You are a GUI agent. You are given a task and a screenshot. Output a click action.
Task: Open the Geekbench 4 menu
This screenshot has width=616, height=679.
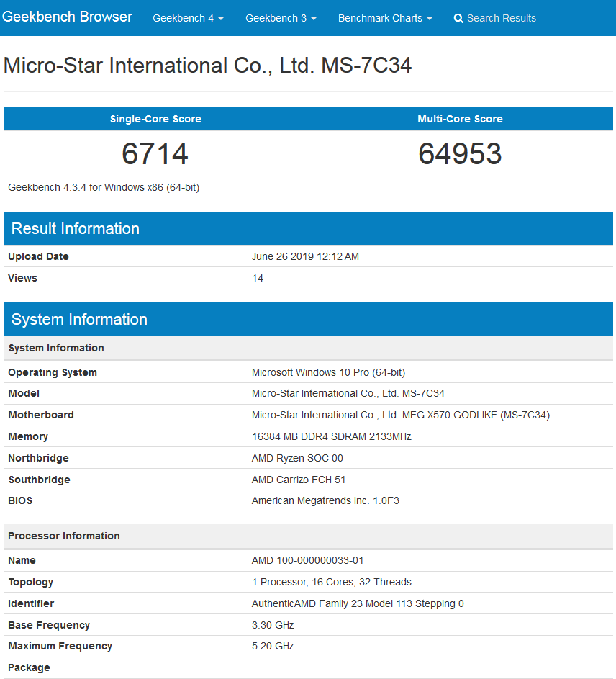(x=184, y=18)
